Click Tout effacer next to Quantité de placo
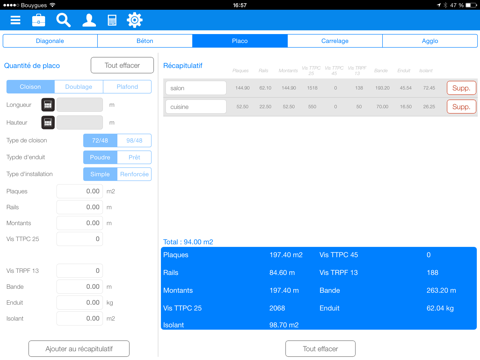Image resolution: width=480 pixels, height=360 pixels. coord(122,65)
